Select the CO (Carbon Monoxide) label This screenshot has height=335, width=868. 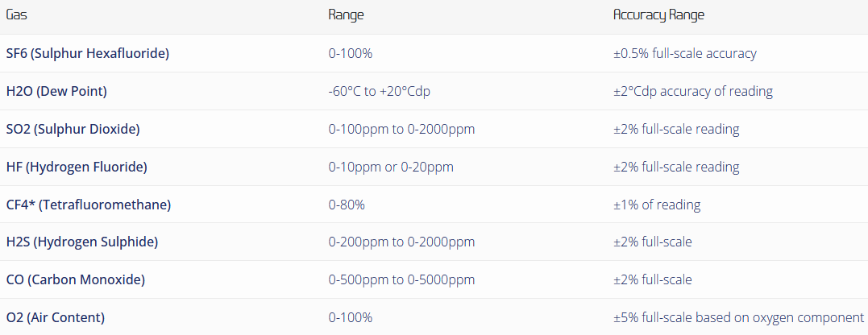click(x=76, y=280)
